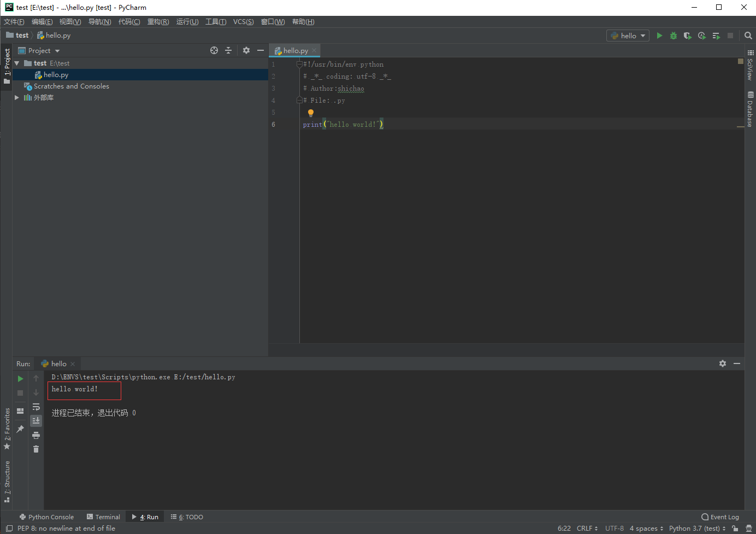The height and width of the screenshot is (534, 756).
Task: Open the 文件(F) menu
Action: click(x=14, y=22)
